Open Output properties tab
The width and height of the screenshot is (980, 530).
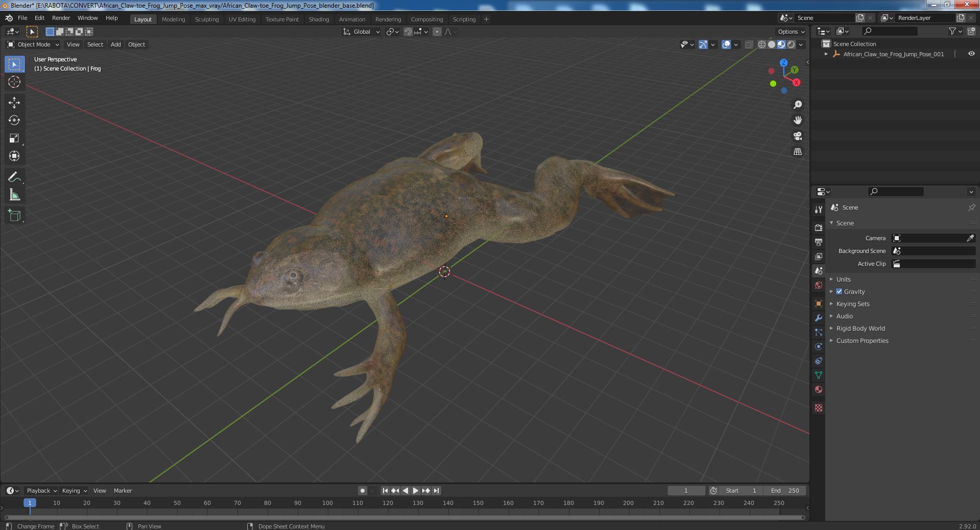[x=819, y=242]
